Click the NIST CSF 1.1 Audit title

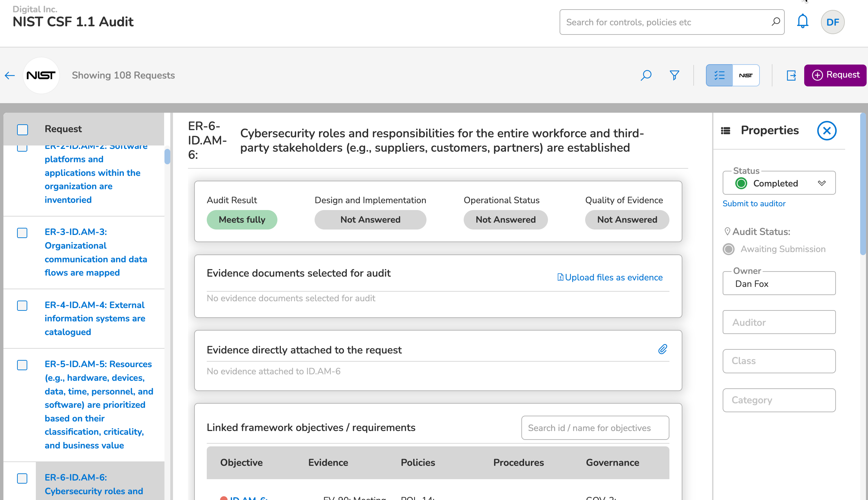[x=73, y=22]
